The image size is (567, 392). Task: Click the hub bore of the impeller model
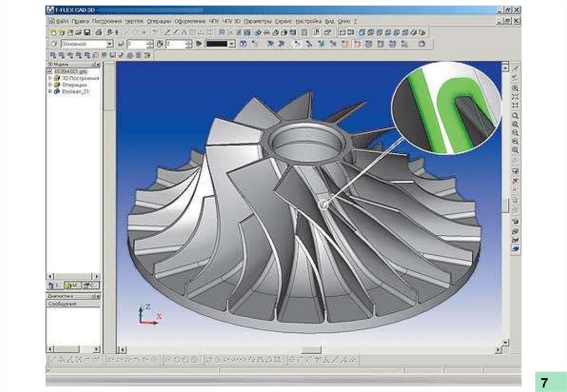tap(307, 142)
